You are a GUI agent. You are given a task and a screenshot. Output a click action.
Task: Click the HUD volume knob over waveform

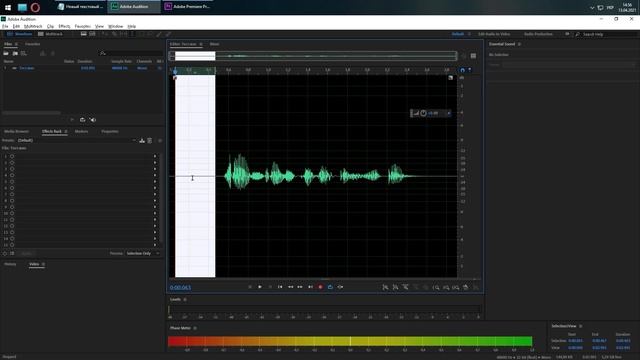424,113
